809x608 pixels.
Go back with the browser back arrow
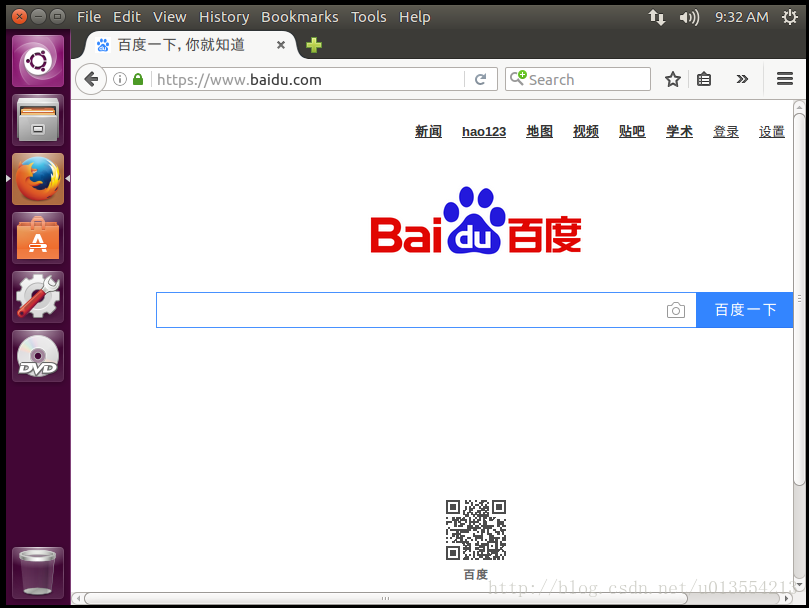(x=91, y=79)
